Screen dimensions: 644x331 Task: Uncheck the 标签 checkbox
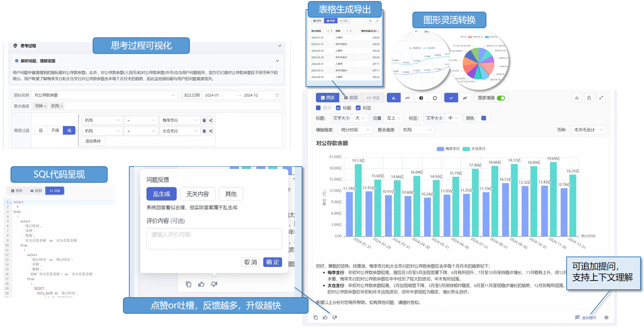point(358,108)
